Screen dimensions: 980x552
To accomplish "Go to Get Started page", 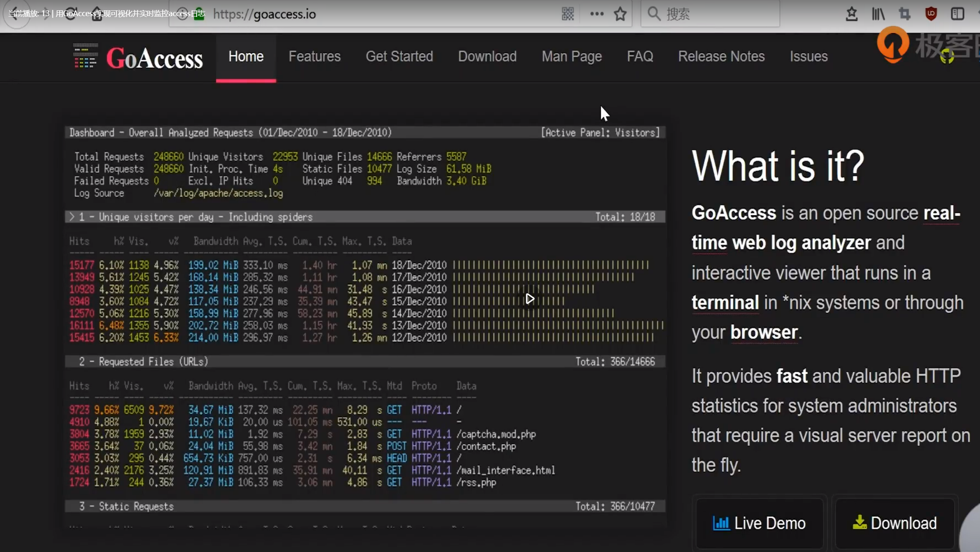I will point(399,56).
